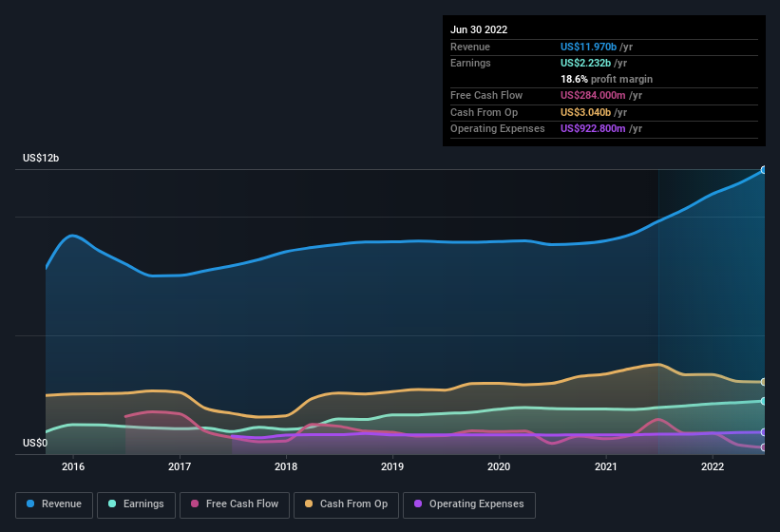
Task: Click the US$12b y-axis label
Action: (x=41, y=158)
